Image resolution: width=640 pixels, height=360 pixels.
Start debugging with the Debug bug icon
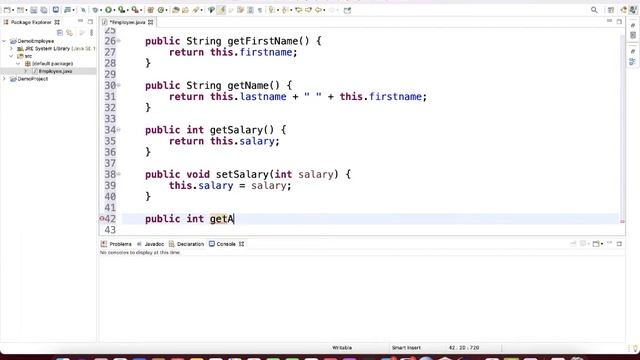point(95,10)
